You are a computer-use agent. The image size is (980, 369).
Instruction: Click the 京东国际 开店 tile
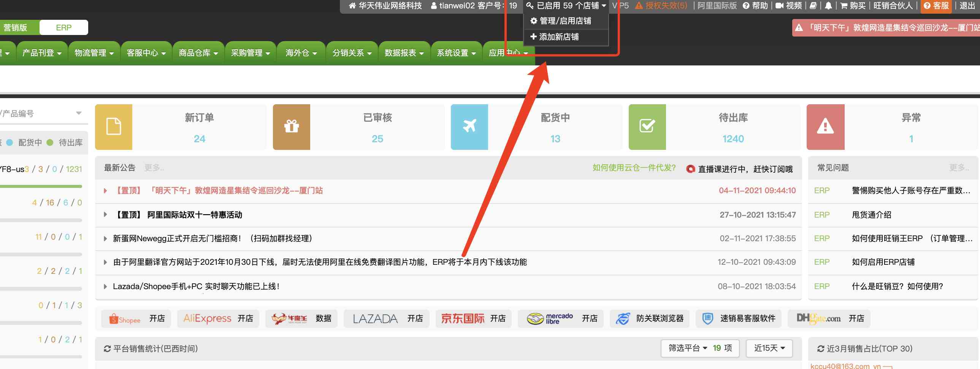473,318
